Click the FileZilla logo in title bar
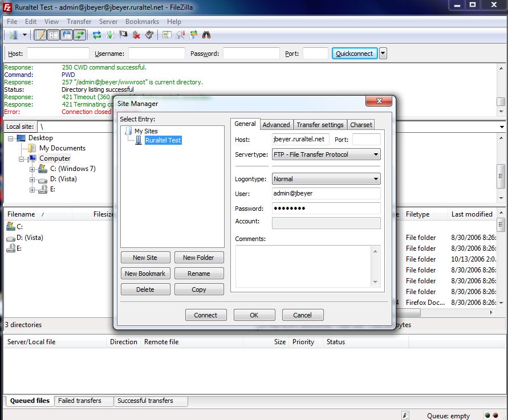The height and width of the screenshot is (420, 508). pos(7,7)
